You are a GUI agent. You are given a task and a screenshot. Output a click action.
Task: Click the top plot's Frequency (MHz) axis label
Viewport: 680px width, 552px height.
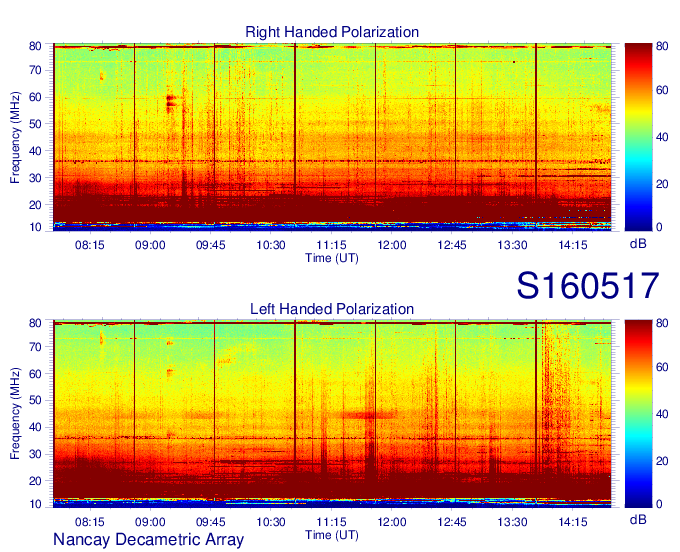tap(15, 137)
